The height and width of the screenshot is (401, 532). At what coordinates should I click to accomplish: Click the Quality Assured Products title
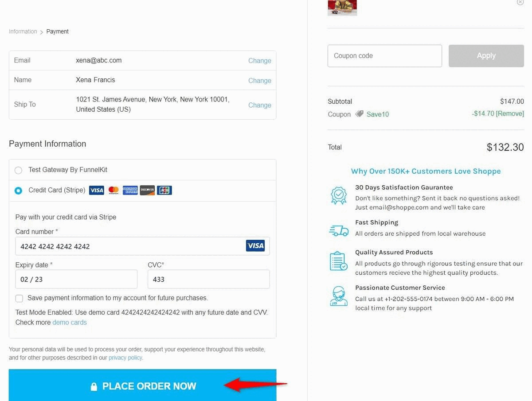[394, 252]
